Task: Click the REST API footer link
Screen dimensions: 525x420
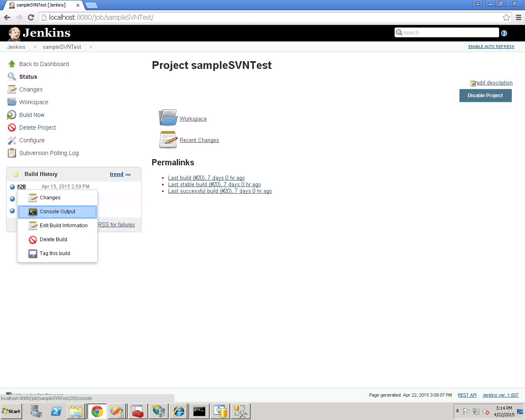Action: (467, 395)
